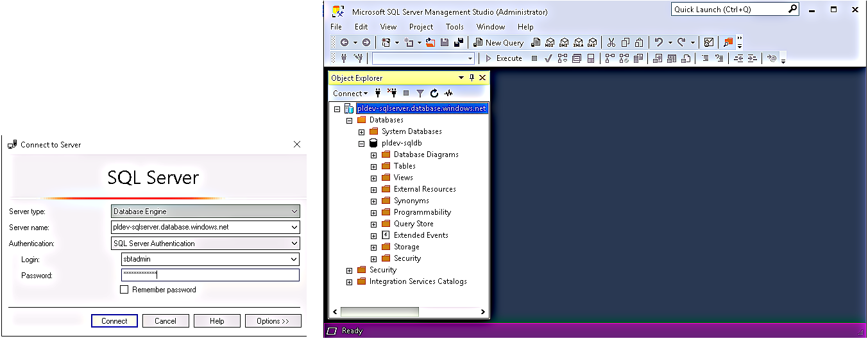Collapse the pldev-sqldb database node
This screenshot has width=868, height=341.
(361, 143)
